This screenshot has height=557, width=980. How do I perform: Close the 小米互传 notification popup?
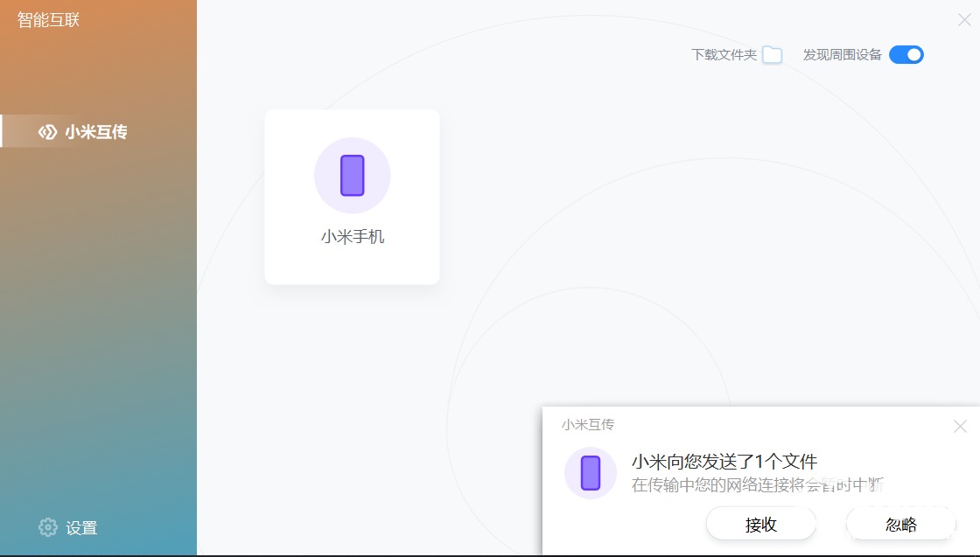click(x=960, y=427)
